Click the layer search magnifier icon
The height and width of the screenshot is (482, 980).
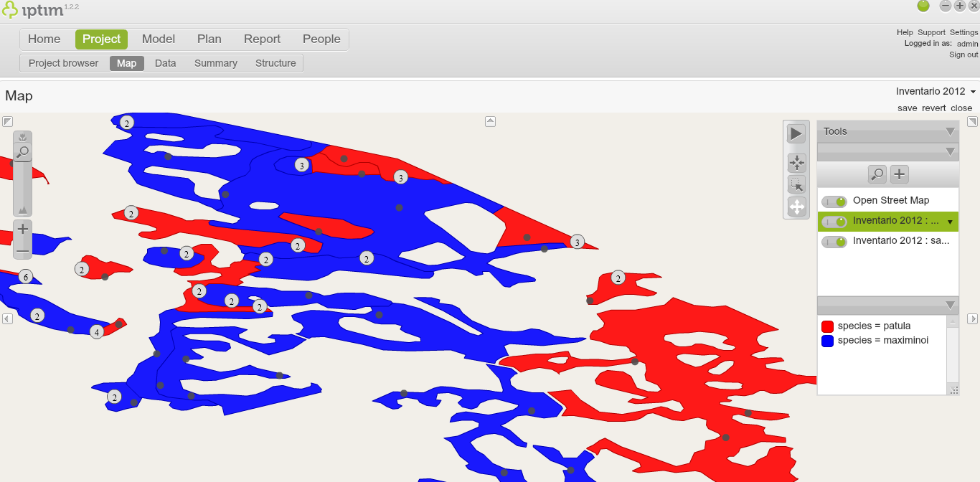[877, 174]
